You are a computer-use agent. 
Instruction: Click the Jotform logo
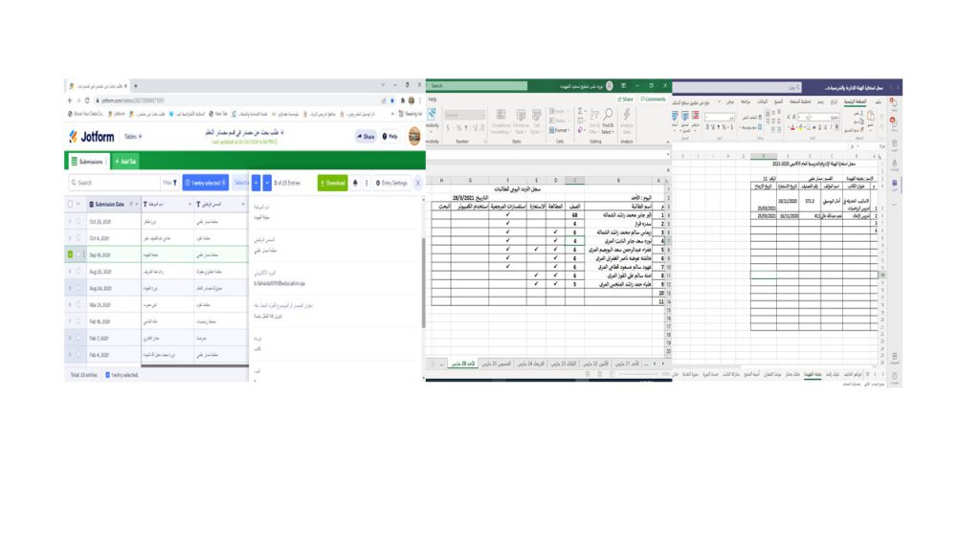[x=91, y=137]
